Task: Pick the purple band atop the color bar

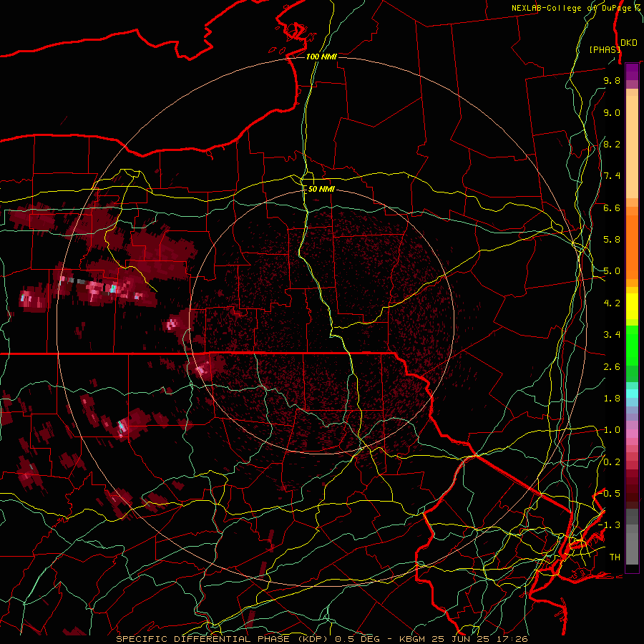Action: click(632, 72)
